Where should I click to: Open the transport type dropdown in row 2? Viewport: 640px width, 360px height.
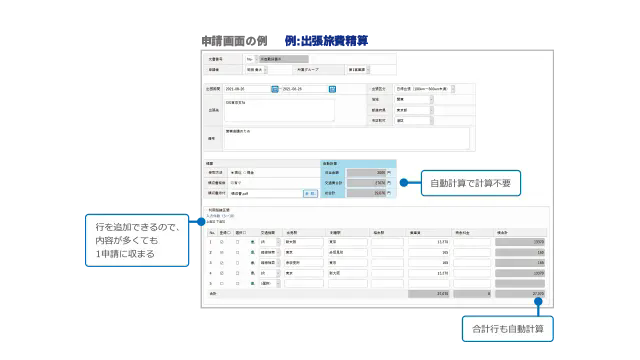270,253
